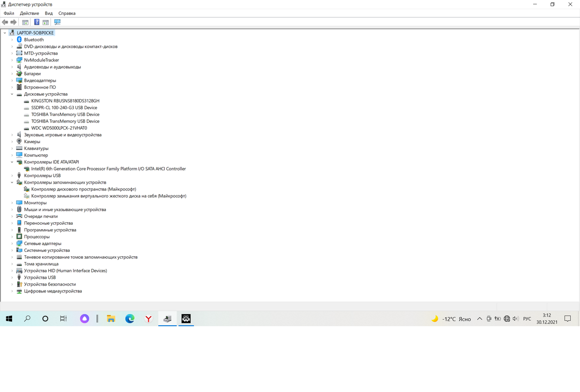The image size is (580, 392).
Task: Click the Камеры camera icon
Action: tap(19, 142)
